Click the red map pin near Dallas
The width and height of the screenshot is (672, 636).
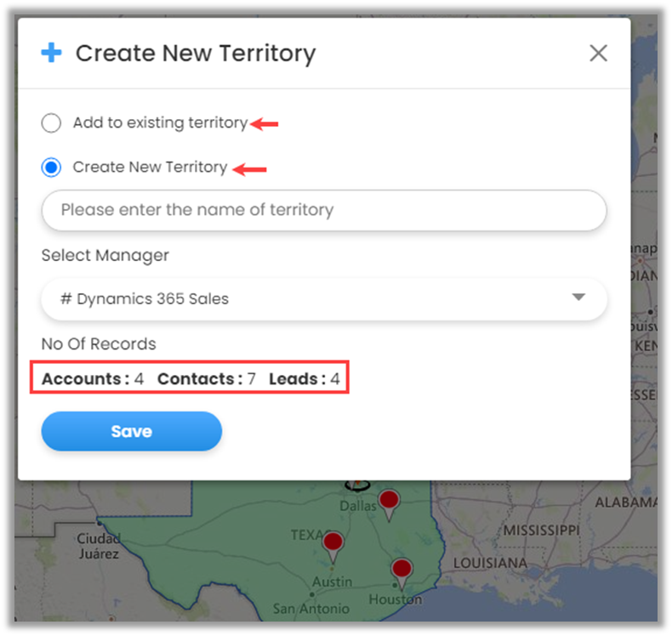click(389, 502)
